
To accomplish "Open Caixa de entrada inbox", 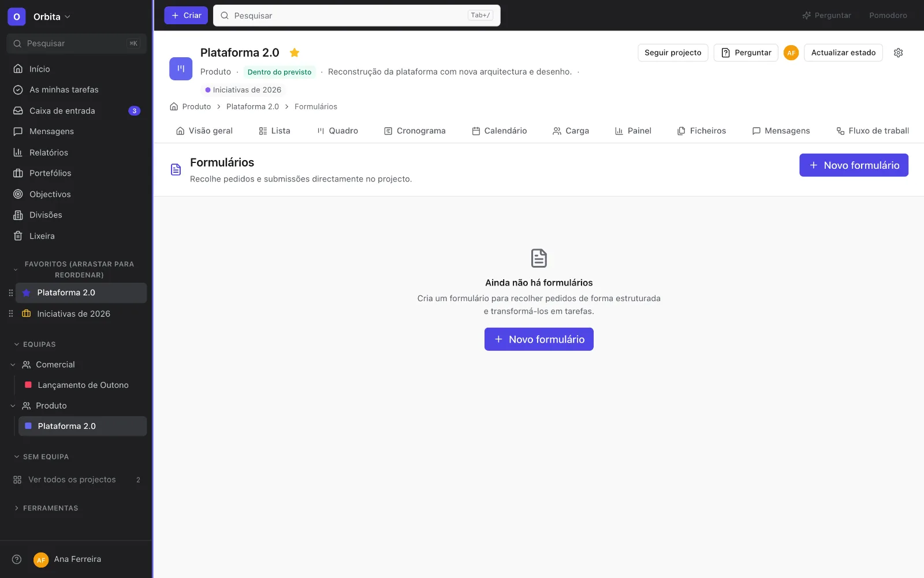I will 76,110.
